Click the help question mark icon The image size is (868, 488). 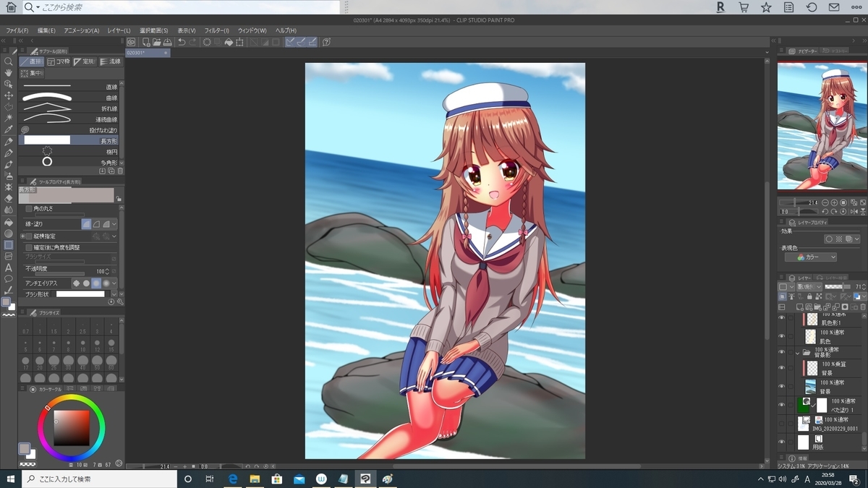pyautogui.click(x=326, y=42)
